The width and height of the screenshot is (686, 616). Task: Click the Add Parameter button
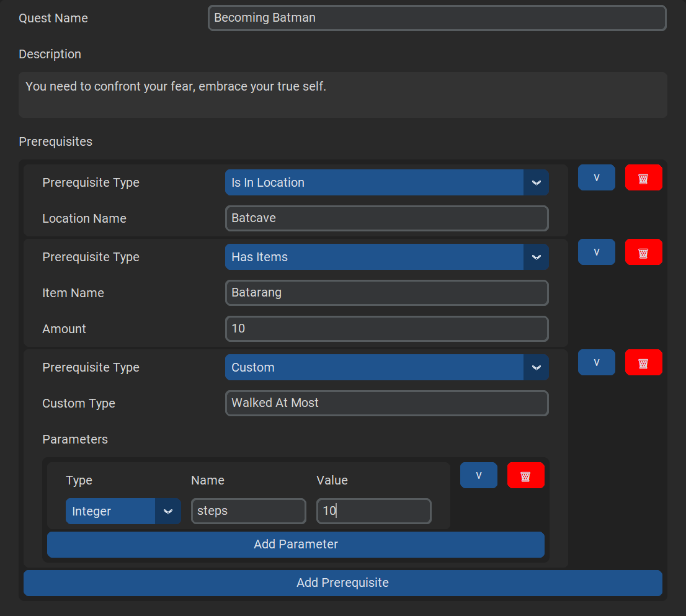296,544
